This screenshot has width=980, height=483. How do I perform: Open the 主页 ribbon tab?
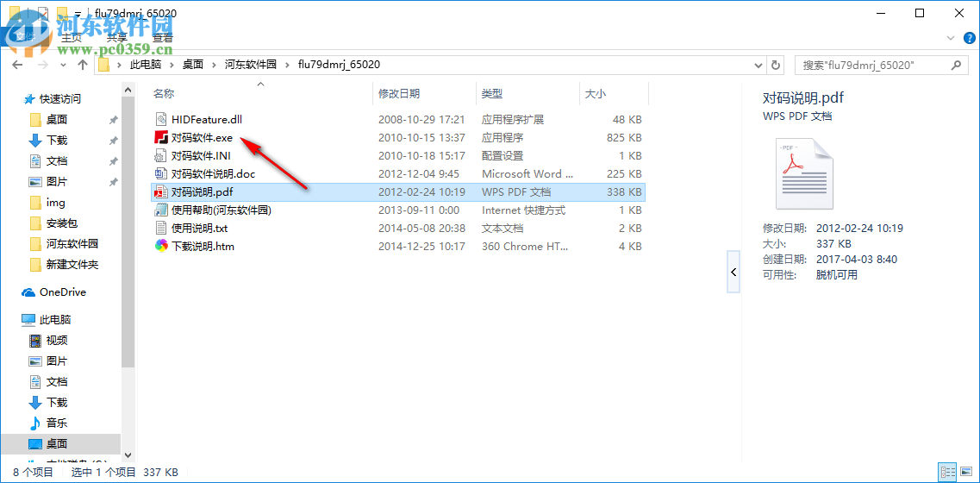pyautogui.click(x=71, y=38)
